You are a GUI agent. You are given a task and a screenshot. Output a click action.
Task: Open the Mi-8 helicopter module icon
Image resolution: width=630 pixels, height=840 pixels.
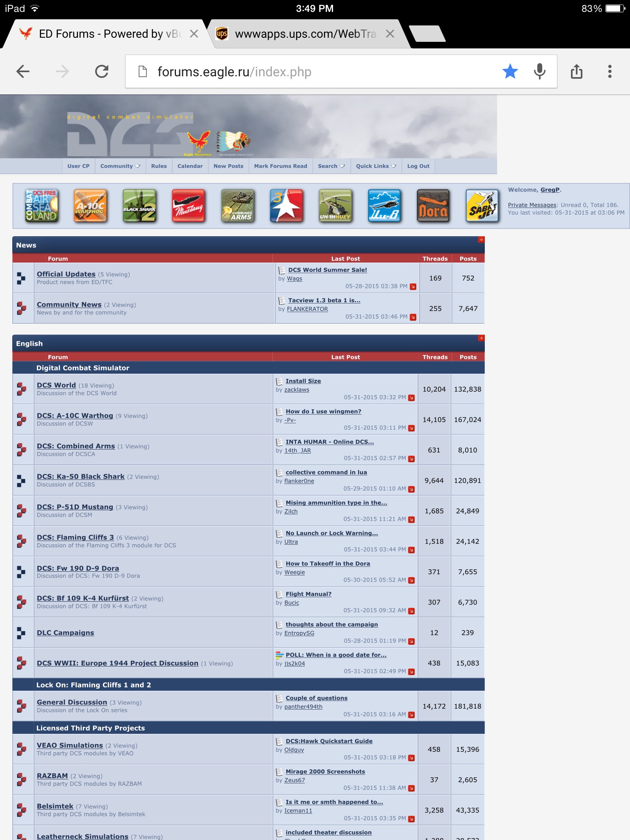pos(384,206)
